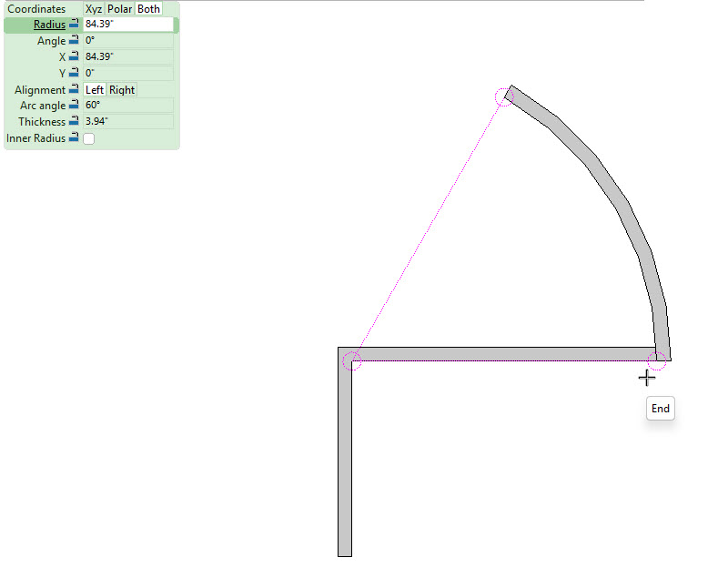The width and height of the screenshot is (728, 588).
Task: Switch coordinates mode to Polar
Action: pos(120,9)
